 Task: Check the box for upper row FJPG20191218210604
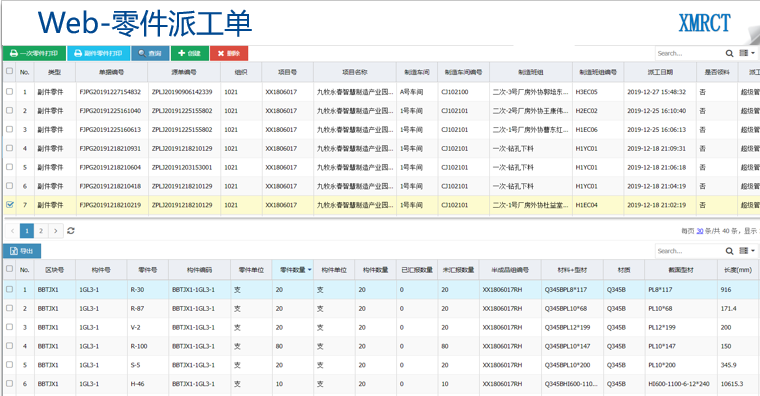[9, 167]
